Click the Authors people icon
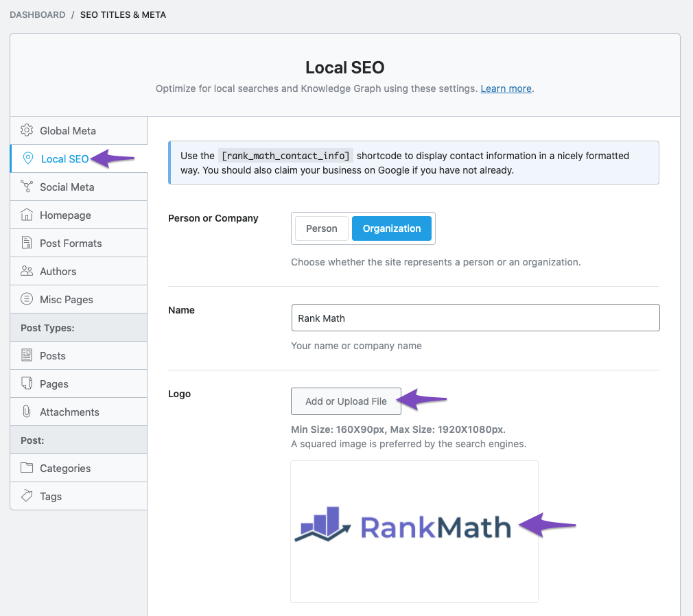Image resolution: width=693 pixels, height=616 pixels. (x=27, y=271)
